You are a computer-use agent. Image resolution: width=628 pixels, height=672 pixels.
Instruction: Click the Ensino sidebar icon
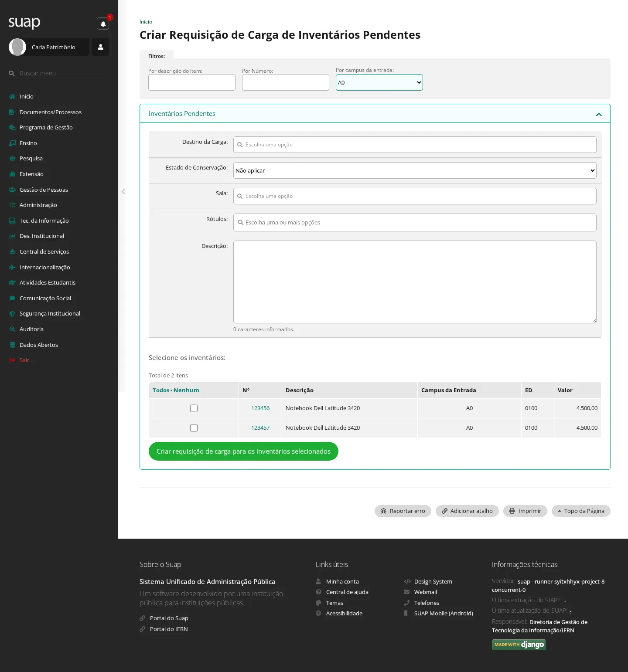tap(12, 143)
